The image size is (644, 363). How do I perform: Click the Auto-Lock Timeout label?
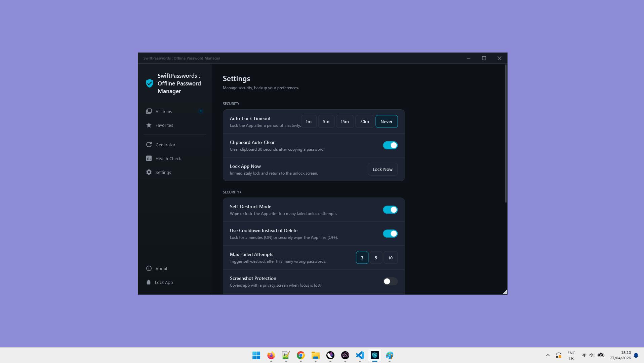[250, 118]
